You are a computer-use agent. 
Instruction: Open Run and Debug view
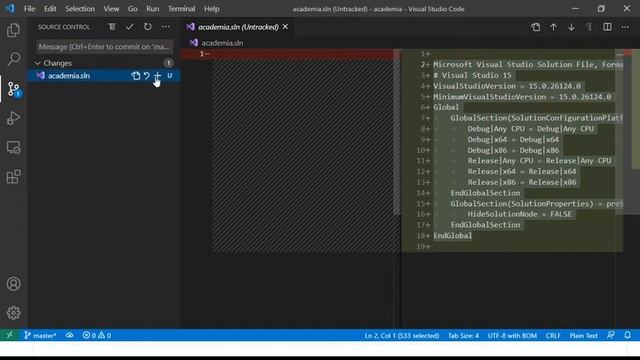point(13,118)
